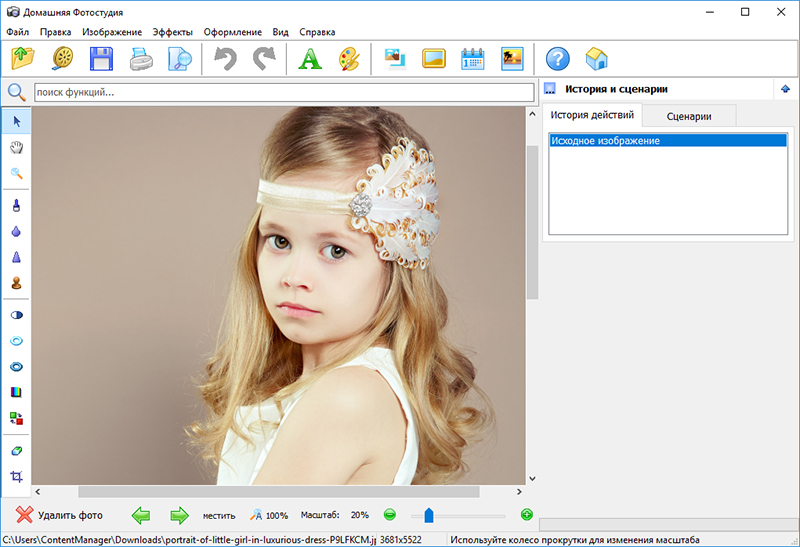This screenshot has width=800, height=547.
Task: Switch to the Сценарии tab
Action: click(x=689, y=116)
